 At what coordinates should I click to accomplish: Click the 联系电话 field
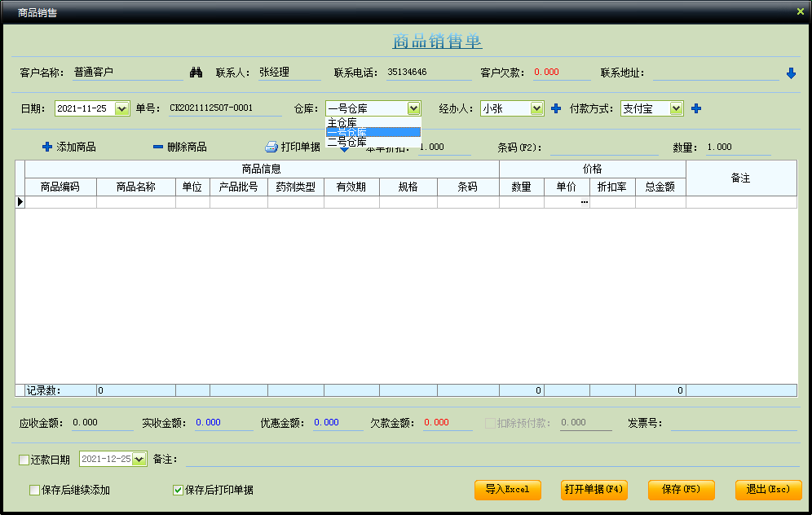(x=429, y=73)
